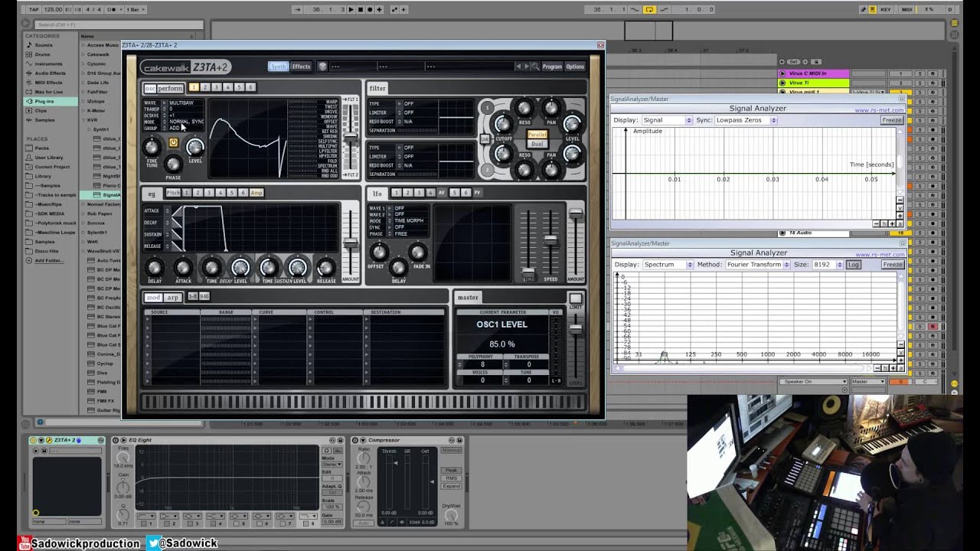The width and height of the screenshot is (980, 551).
Task: Click Freeze in the spectrum Signal Analyzer
Action: tap(892, 265)
